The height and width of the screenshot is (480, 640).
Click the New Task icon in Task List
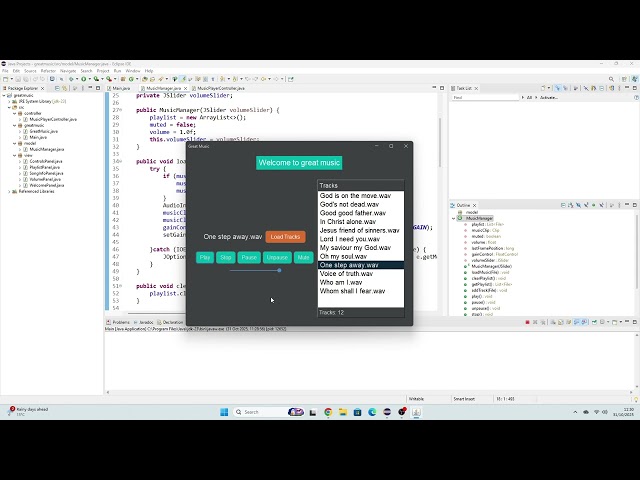[x=543, y=88]
